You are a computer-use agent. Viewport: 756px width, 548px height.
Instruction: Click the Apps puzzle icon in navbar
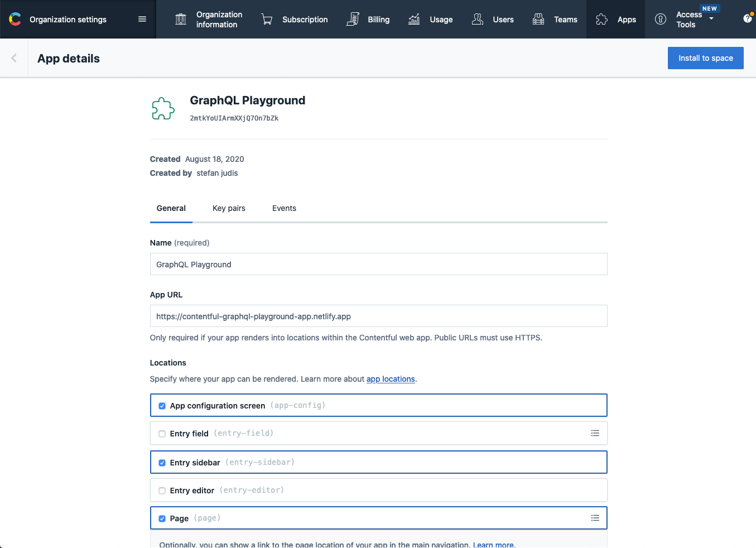click(601, 20)
